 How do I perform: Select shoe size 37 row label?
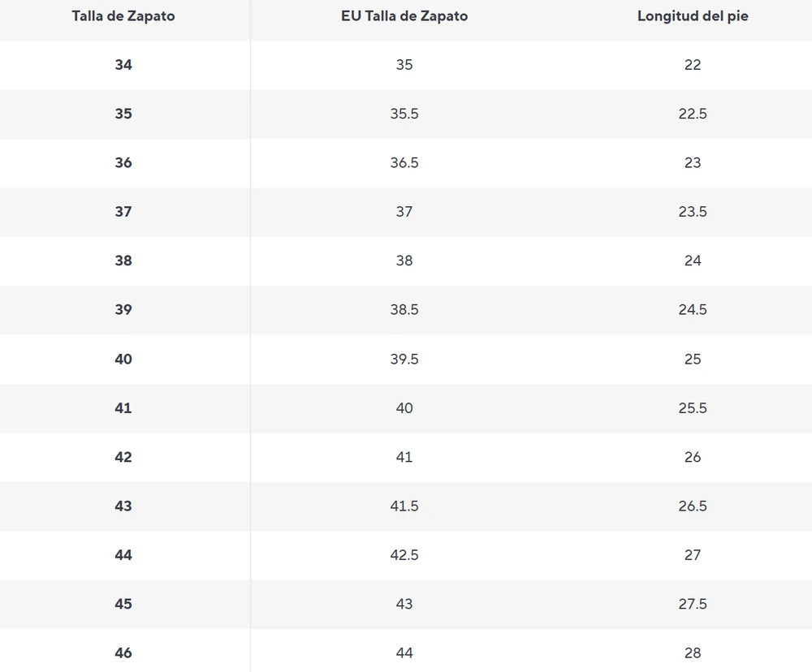123,212
